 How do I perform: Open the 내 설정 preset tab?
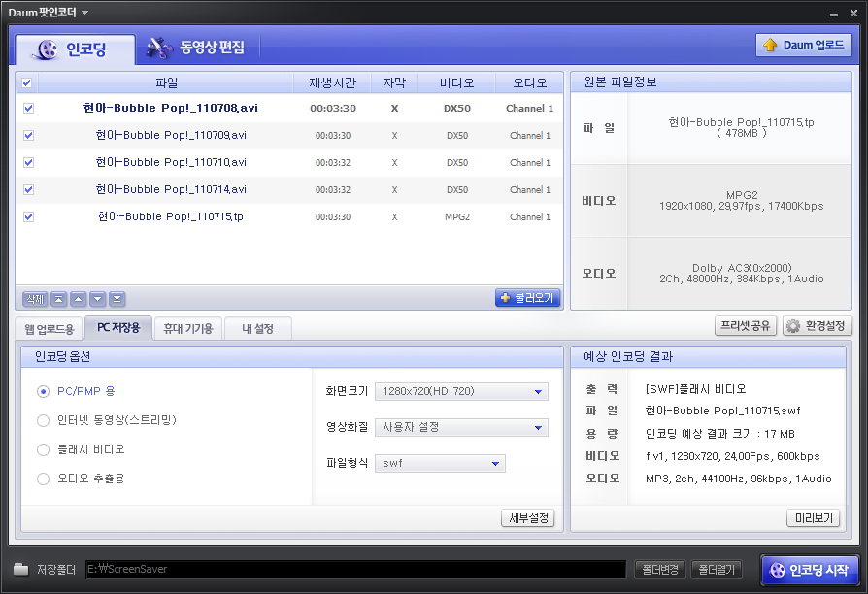click(257, 329)
